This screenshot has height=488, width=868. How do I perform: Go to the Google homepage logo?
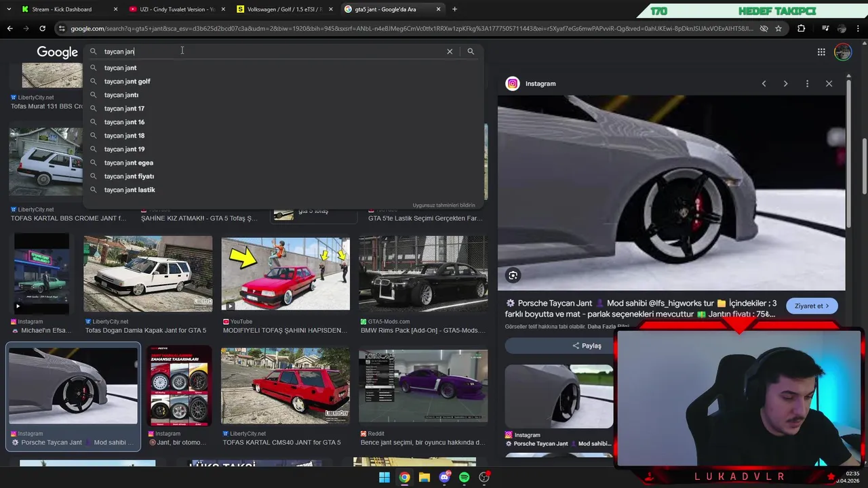(58, 52)
